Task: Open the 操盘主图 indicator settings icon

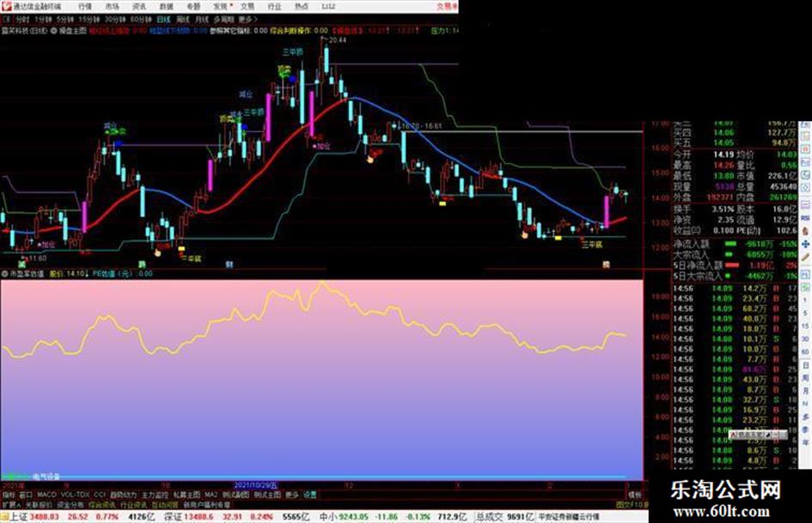Action: (x=54, y=31)
